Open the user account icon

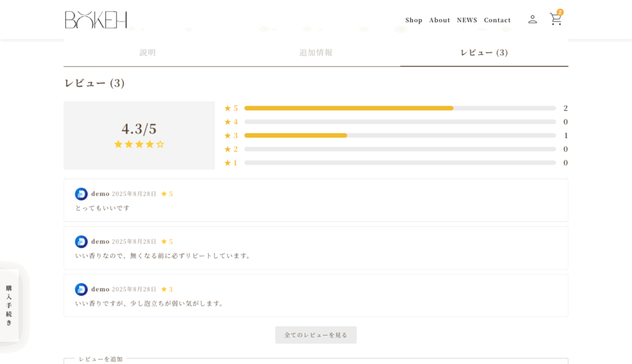(532, 20)
